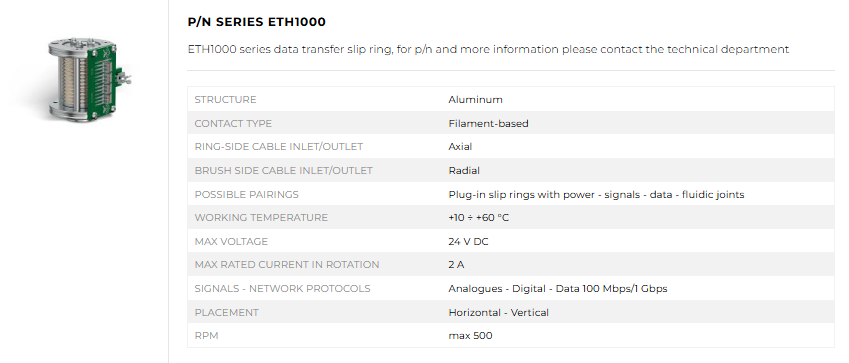Select the +10 ÷ +60 °C value
Screen dimensions: 849x363
pos(479,218)
